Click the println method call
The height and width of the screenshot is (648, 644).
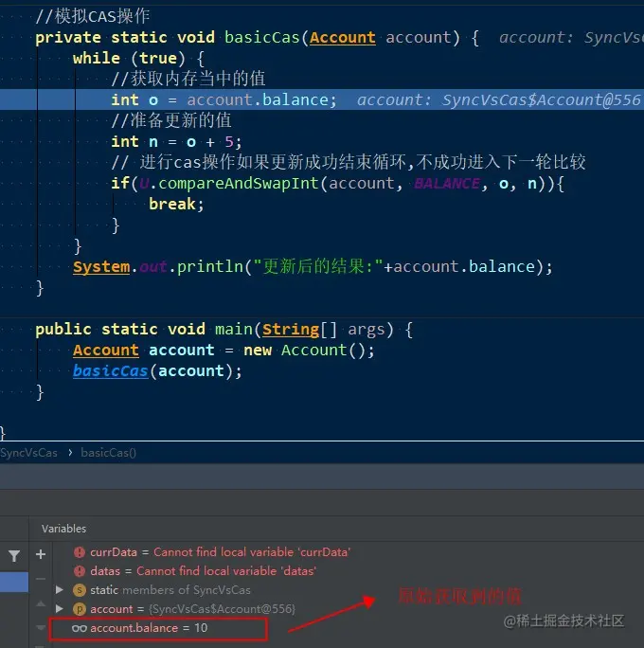(210, 266)
